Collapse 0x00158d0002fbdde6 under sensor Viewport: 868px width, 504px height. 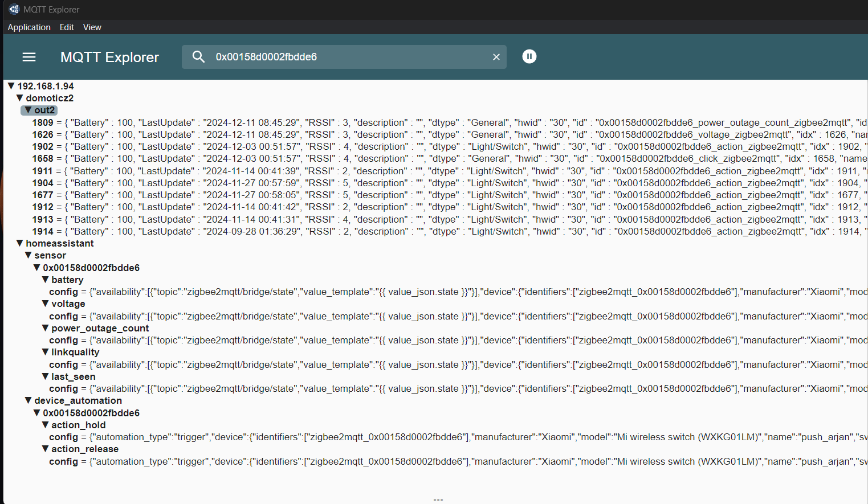tap(36, 268)
